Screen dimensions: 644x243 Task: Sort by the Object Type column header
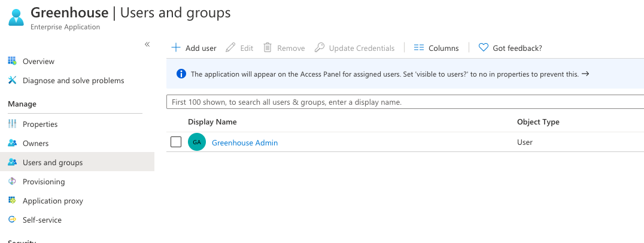(538, 122)
